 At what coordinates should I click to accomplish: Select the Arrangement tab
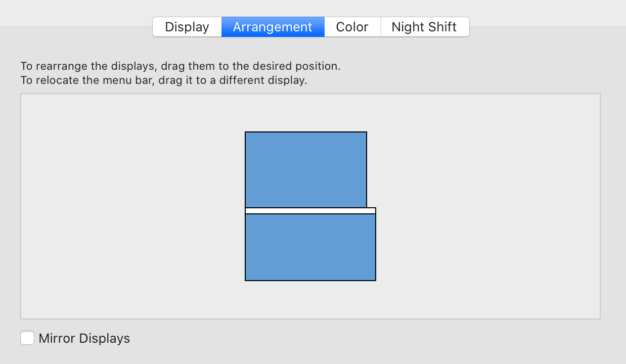click(x=273, y=27)
